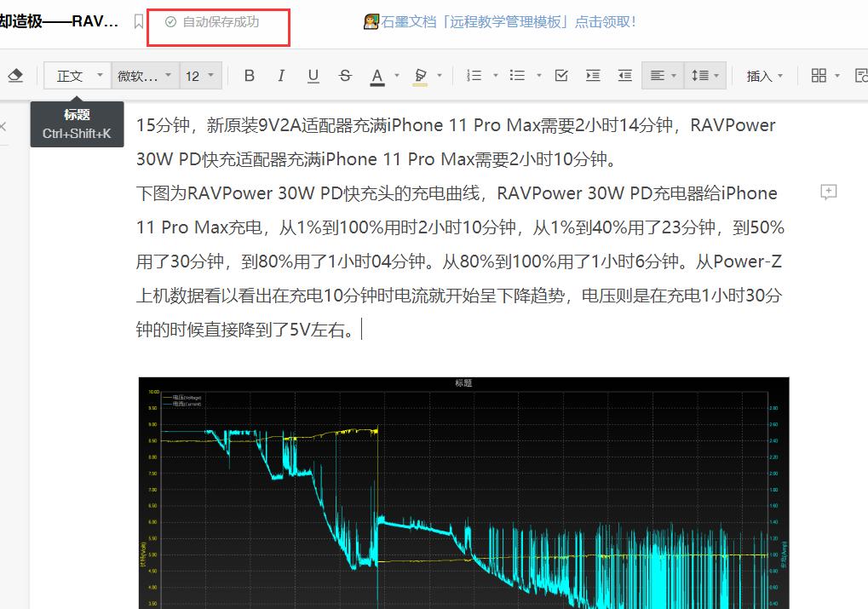
Task: Select the clear formatting eraser tool
Action: pos(15,75)
